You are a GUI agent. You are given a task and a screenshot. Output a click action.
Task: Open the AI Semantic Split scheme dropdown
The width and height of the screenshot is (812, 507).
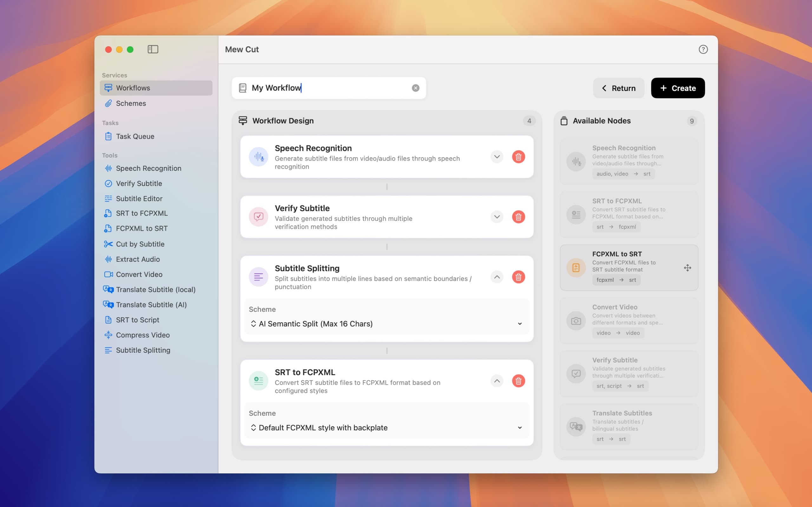coord(387,324)
